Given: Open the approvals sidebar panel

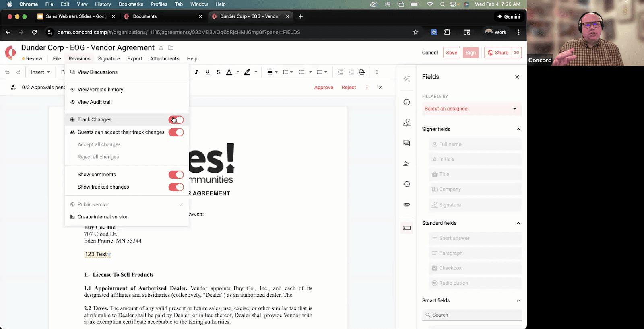Looking at the screenshot, I should point(407,164).
